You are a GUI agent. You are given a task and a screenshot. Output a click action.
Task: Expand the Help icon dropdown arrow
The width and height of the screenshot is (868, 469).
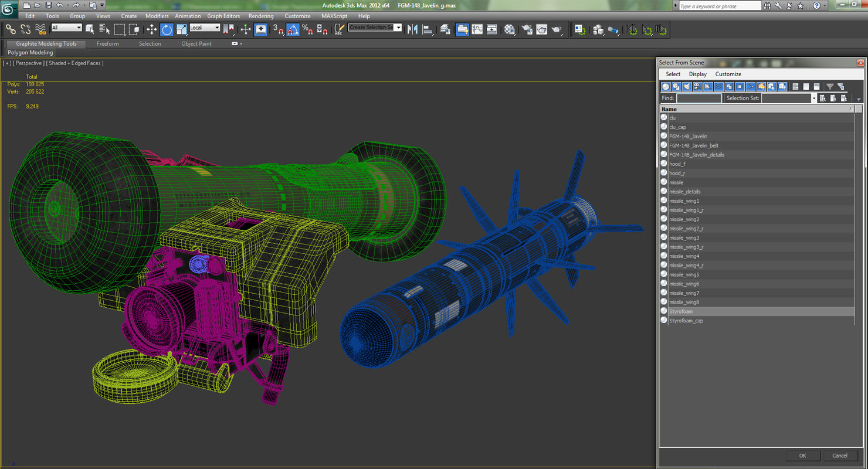(x=825, y=6)
